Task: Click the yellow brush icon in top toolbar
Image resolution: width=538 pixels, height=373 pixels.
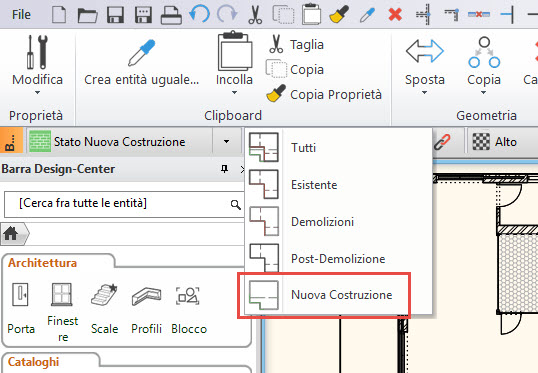Action: click(x=339, y=14)
